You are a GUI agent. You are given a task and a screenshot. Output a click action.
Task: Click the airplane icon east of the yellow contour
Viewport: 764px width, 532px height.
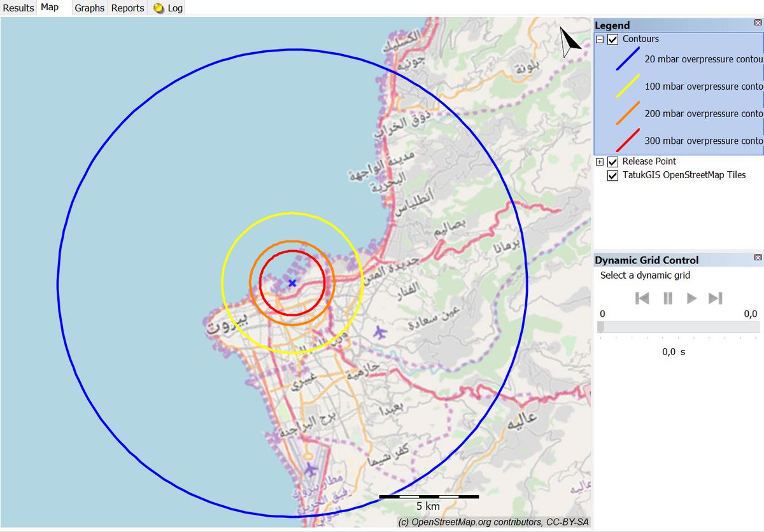380,332
